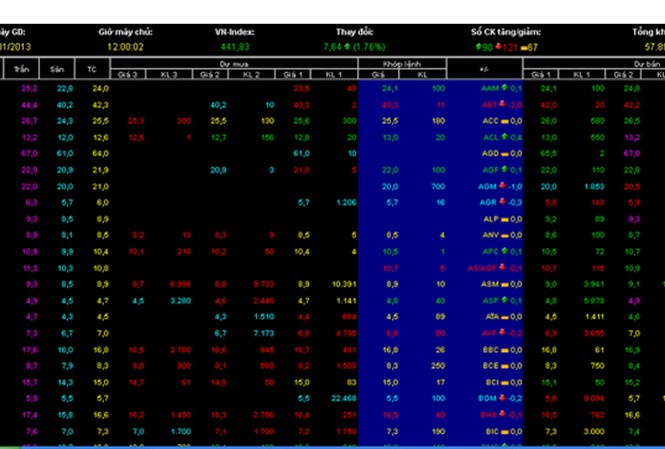Click the yellow flat marker beside ACC
Viewport: 665px width, 449px height.
click(505, 121)
